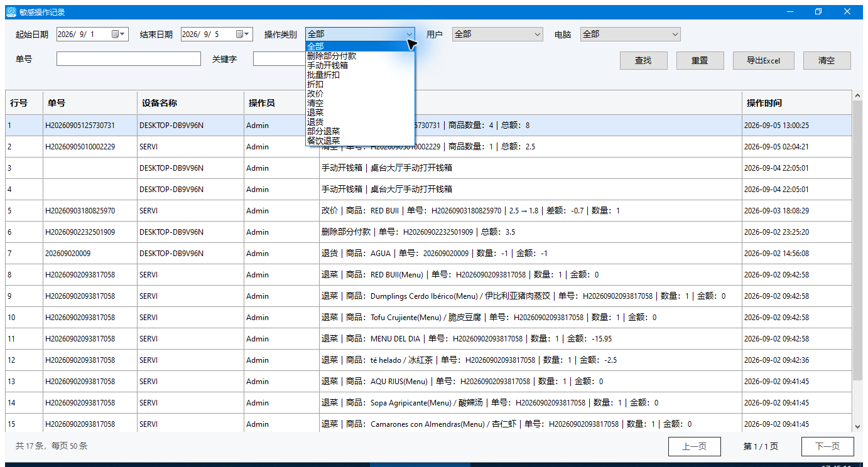
Task: Collapse the 操作类别 combo box arrow
Action: tap(409, 35)
